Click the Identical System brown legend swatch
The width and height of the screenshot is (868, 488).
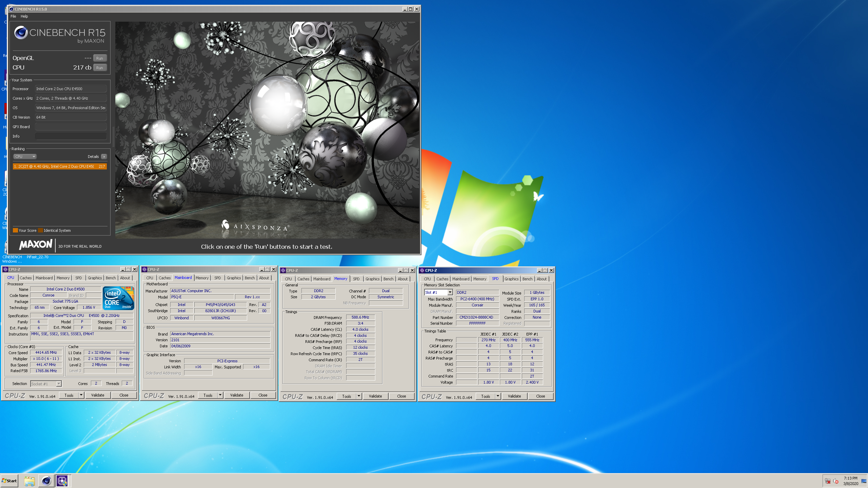point(40,230)
